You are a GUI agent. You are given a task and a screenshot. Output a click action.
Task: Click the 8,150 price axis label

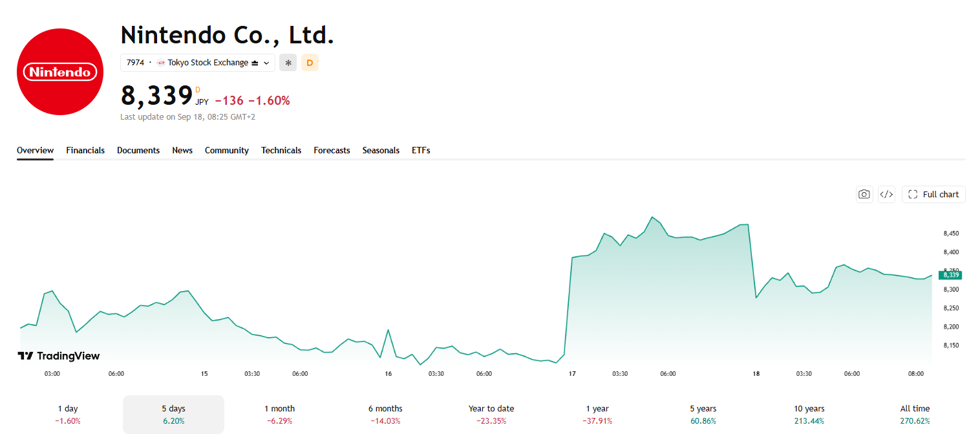tap(951, 345)
